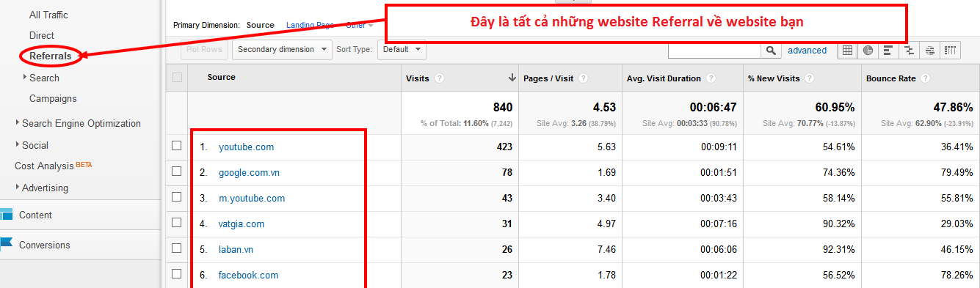Click the Content section icon
This screenshot has width=980, height=288.
point(7,215)
